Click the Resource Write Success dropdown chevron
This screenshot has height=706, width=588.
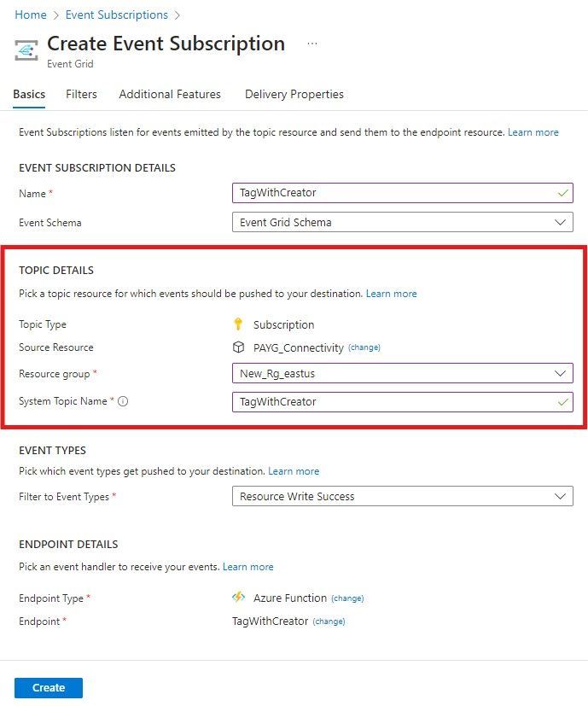coord(560,496)
